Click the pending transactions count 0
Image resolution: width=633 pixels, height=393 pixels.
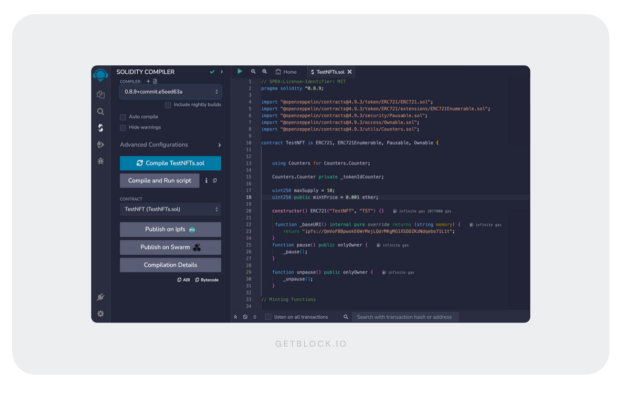point(255,317)
